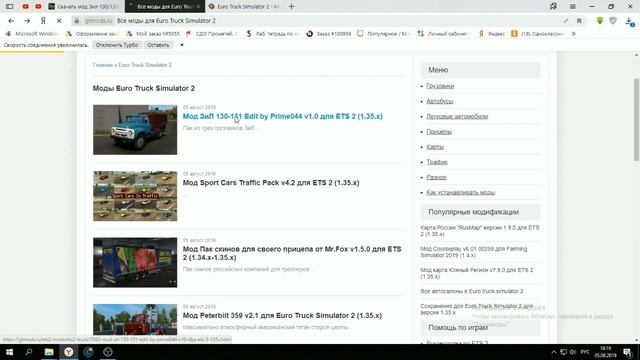Image resolution: width=640 pixels, height=360 pixels.
Task: Stop page loading with the X icon
Action: click(59, 20)
